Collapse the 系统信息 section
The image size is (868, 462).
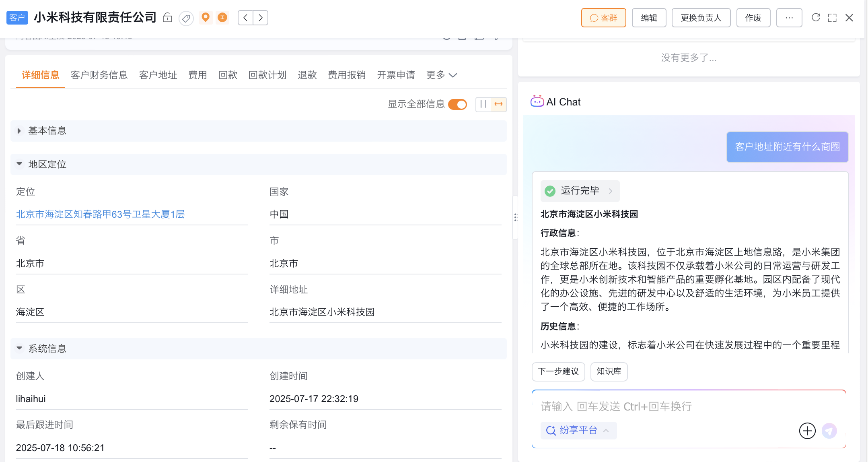tap(258, 349)
